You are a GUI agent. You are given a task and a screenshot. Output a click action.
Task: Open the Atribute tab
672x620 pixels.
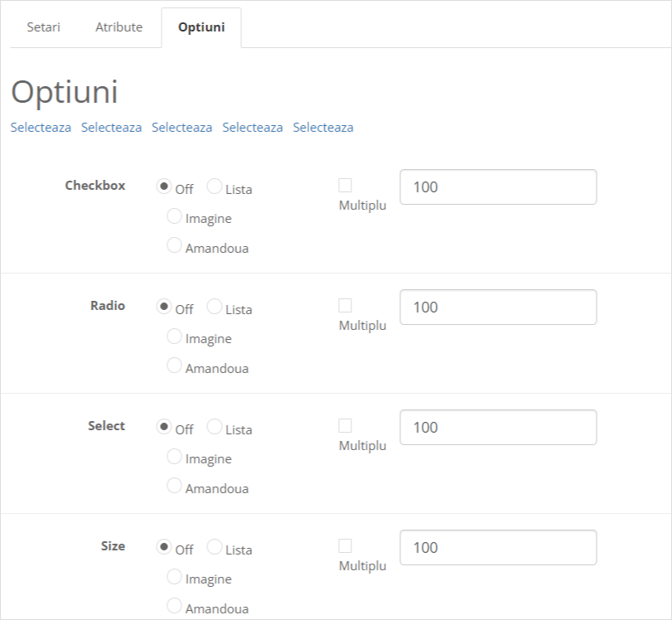tap(118, 27)
